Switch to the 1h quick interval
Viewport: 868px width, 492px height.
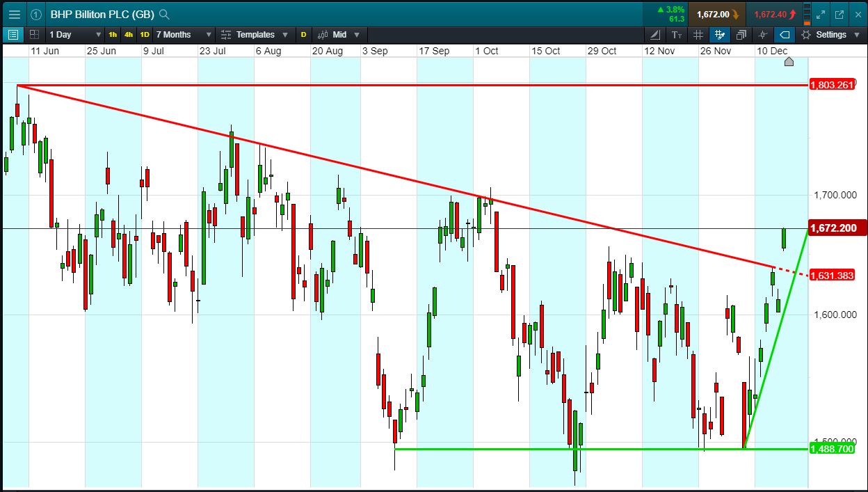pos(113,34)
